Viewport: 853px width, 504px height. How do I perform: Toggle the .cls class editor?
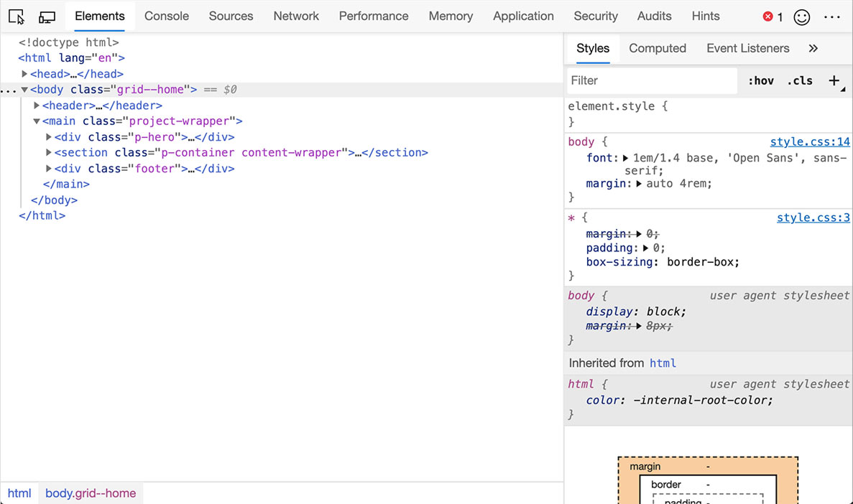coord(800,80)
